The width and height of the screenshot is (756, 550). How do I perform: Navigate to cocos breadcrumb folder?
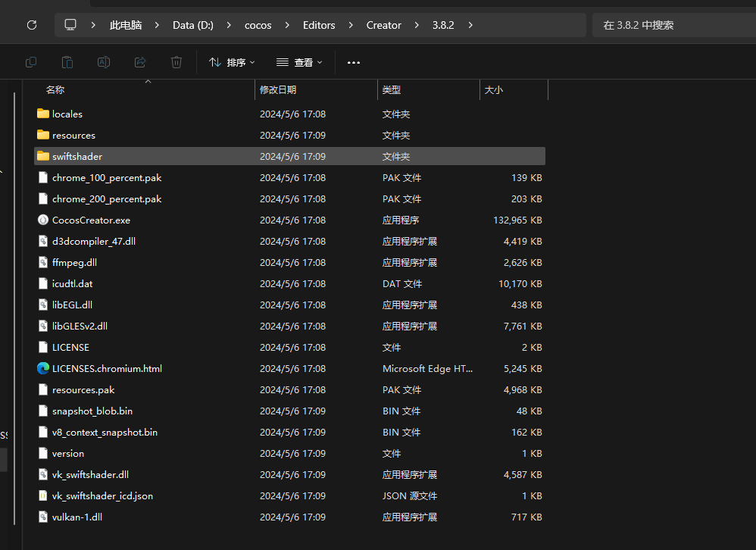tap(258, 25)
